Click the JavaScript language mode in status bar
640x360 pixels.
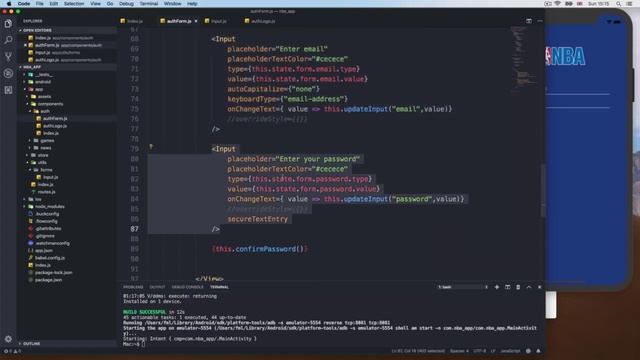click(510, 351)
